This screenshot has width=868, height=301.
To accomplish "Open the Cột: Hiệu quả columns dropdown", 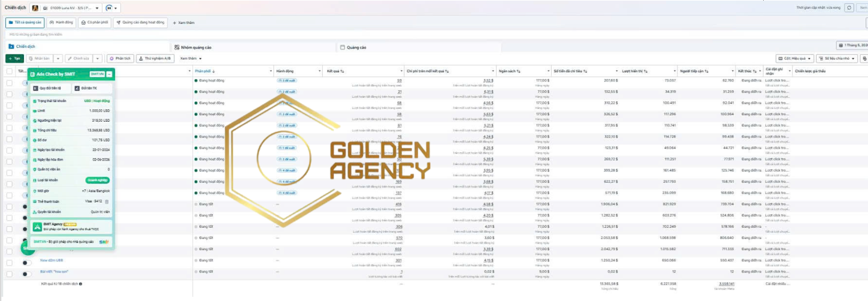I will click(x=794, y=58).
